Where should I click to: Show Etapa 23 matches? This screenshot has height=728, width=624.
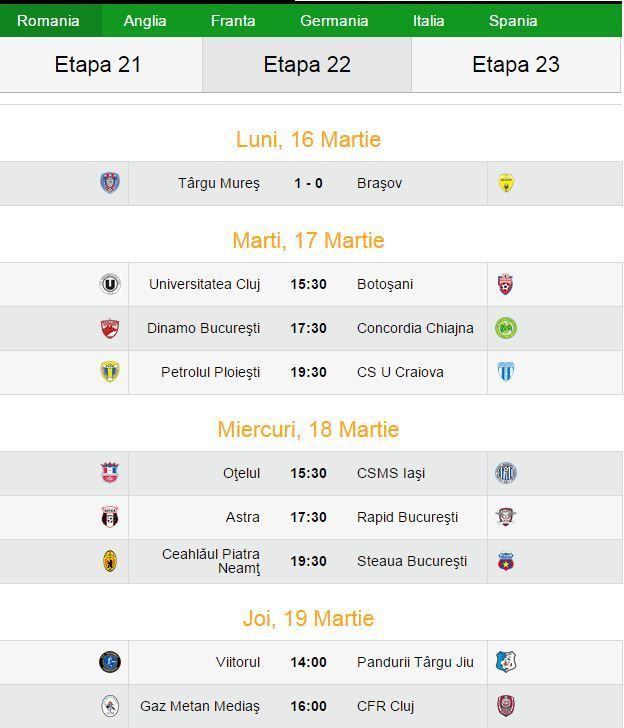coord(516,65)
